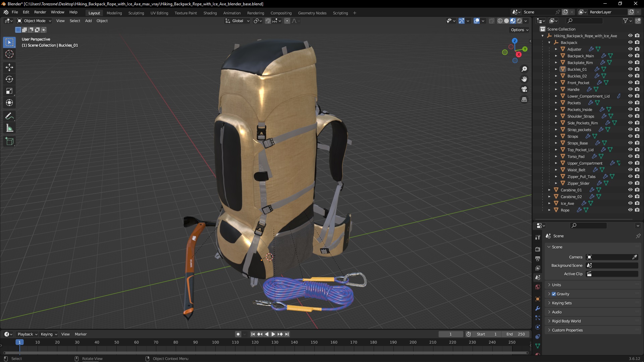Select the Cursor tool in the toolbar
Viewport: 644px width, 362px height.
(9, 54)
